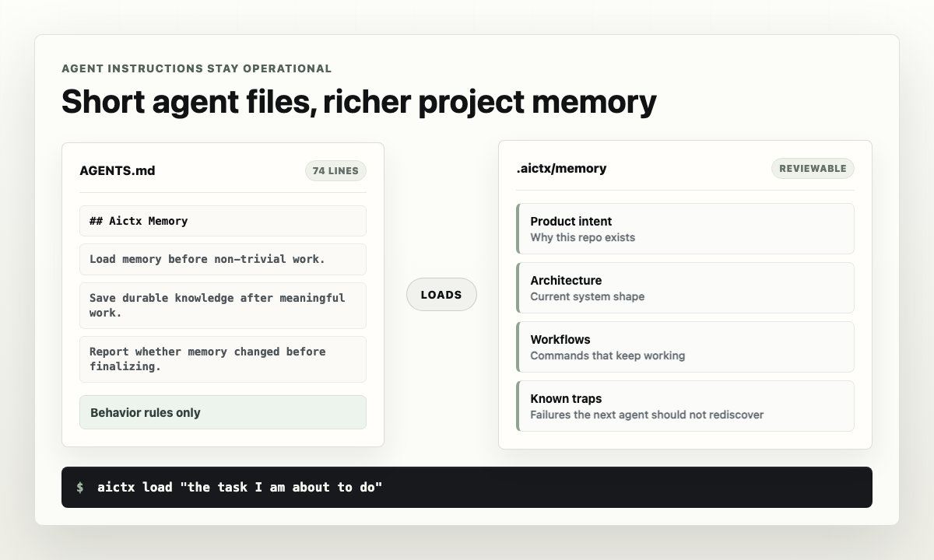
Task: Click the .aictx/memory panel title
Action: tap(561, 169)
